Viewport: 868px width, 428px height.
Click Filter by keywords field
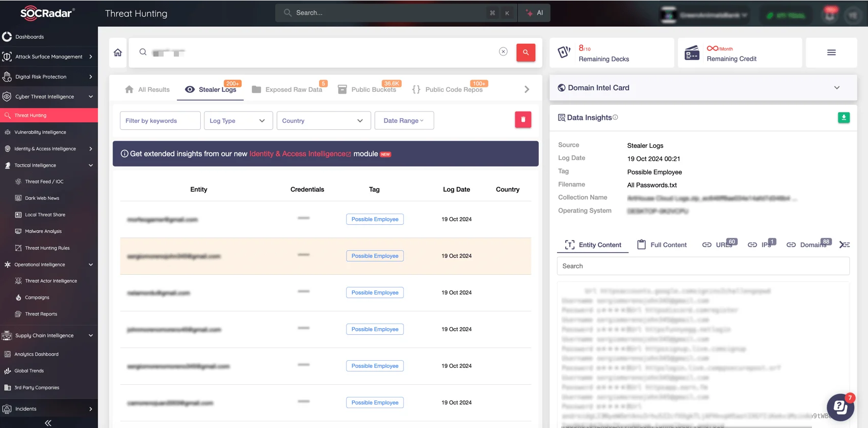pyautogui.click(x=160, y=121)
